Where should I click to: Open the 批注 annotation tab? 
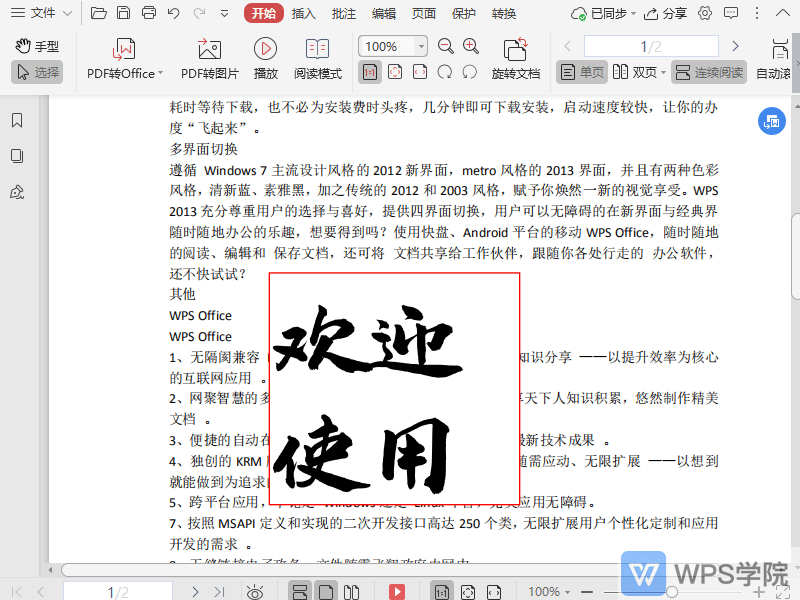pos(343,13)
